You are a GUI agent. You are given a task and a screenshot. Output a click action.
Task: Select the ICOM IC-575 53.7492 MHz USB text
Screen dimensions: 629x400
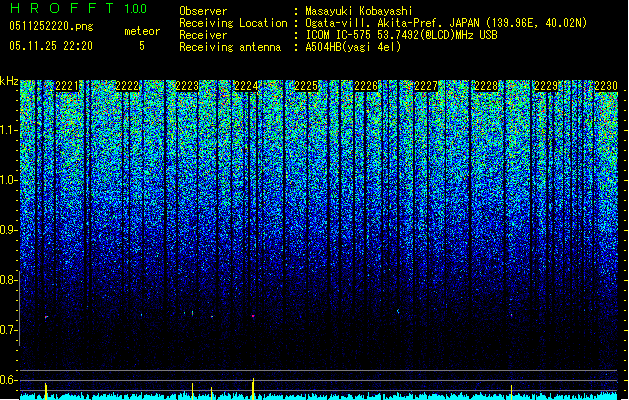tap(402, 35)
